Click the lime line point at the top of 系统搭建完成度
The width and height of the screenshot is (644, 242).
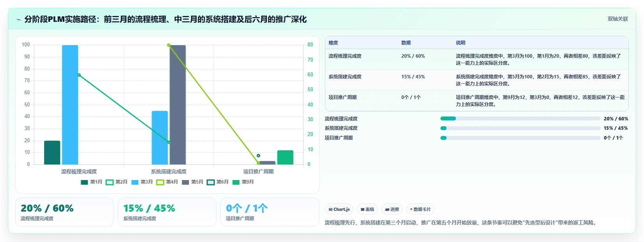(169, 45)
